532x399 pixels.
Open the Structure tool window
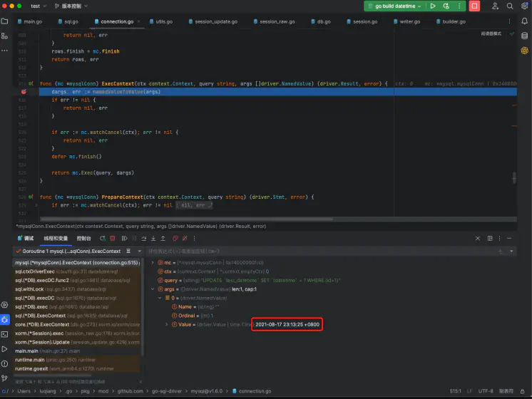pyautogui.click(x=5, y=36)
